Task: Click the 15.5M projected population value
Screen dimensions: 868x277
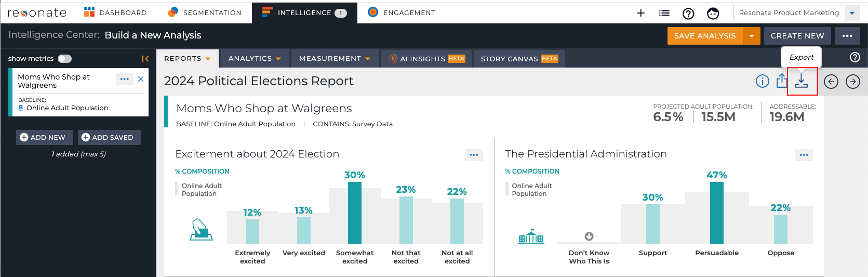Action: (718, 117)
